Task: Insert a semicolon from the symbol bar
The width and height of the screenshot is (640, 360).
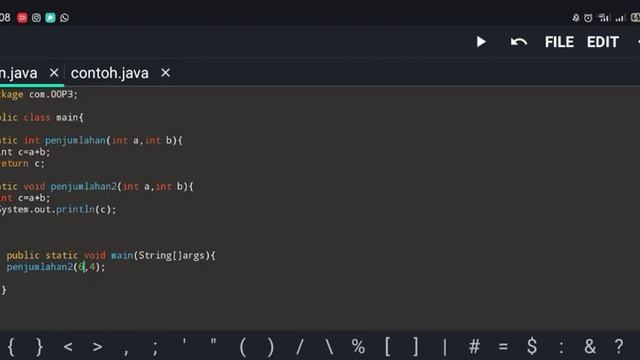Action: pyautogui.click(x=155, y=347)
